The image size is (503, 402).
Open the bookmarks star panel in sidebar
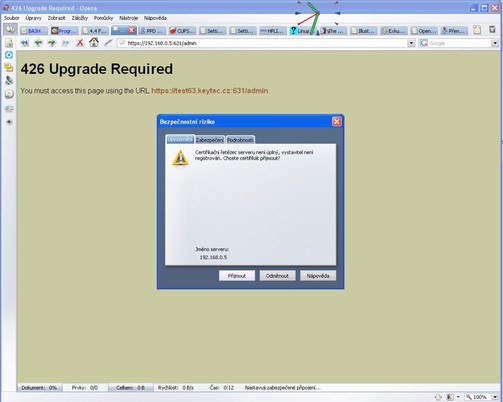point(9,122)
